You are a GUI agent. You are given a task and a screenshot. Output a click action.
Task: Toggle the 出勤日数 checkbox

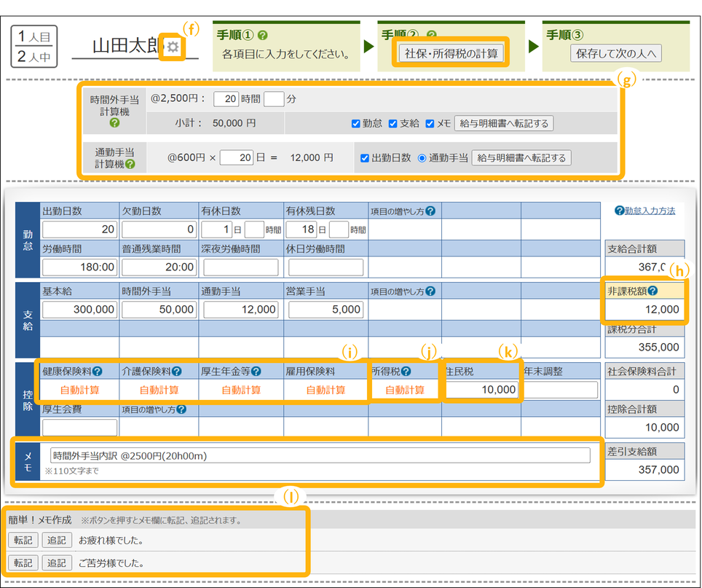tap(365, 158)
